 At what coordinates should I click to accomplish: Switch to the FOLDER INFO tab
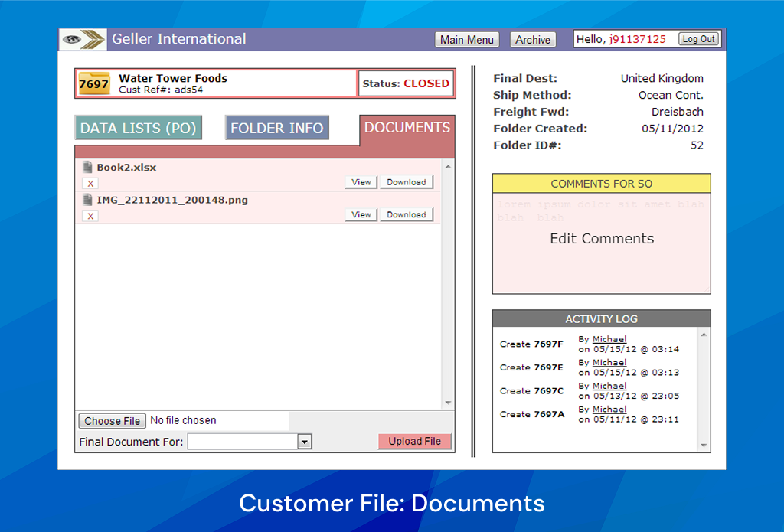(276, 127)
